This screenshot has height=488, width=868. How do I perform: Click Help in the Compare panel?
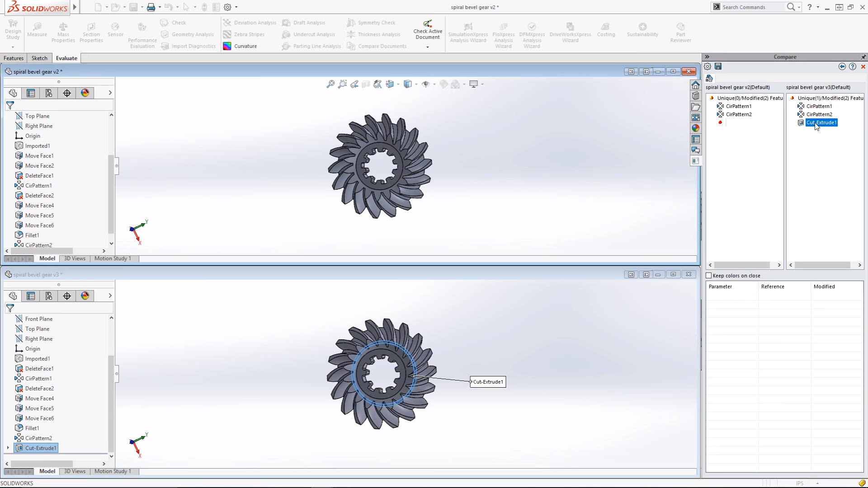(853, 66)
